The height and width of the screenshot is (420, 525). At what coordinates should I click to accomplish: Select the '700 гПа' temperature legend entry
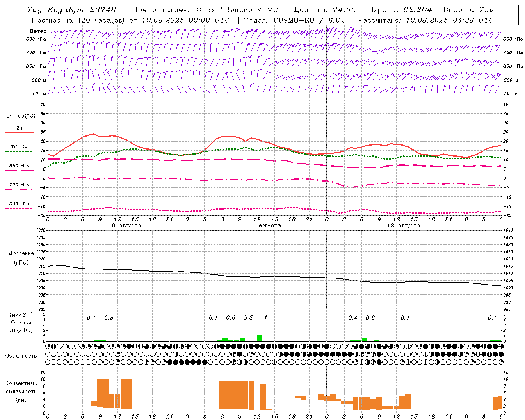pyautogui.click(x=19, y=185)
